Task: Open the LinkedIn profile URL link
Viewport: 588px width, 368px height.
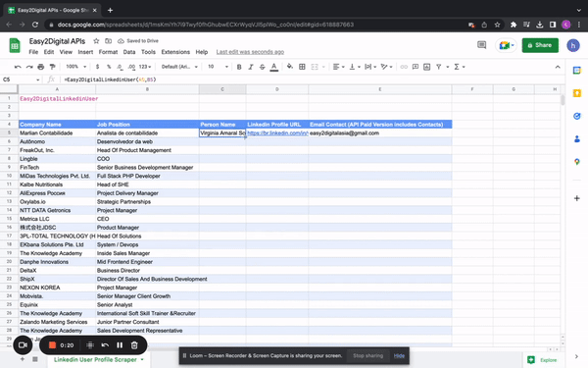Action: (x=277, y=132)
